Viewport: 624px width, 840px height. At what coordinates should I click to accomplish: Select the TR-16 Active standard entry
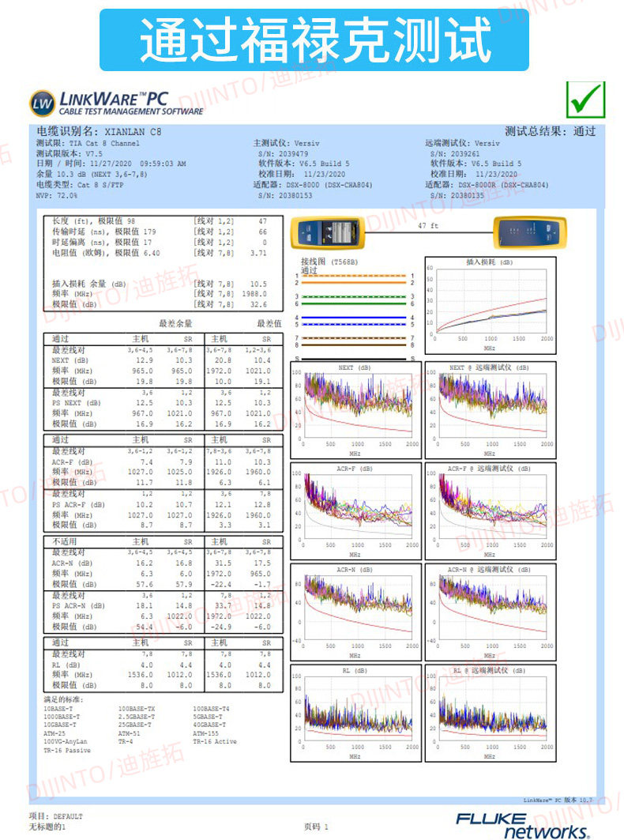tap(215, 741)
